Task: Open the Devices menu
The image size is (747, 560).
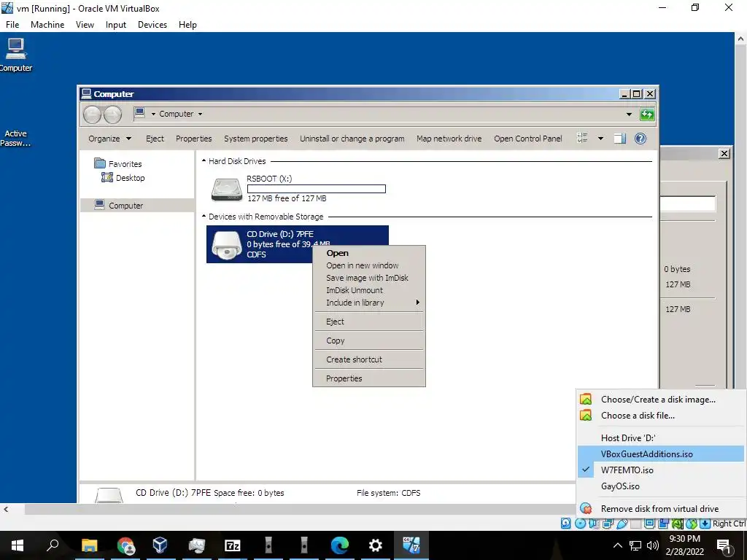Action: (x=152, y=25)
